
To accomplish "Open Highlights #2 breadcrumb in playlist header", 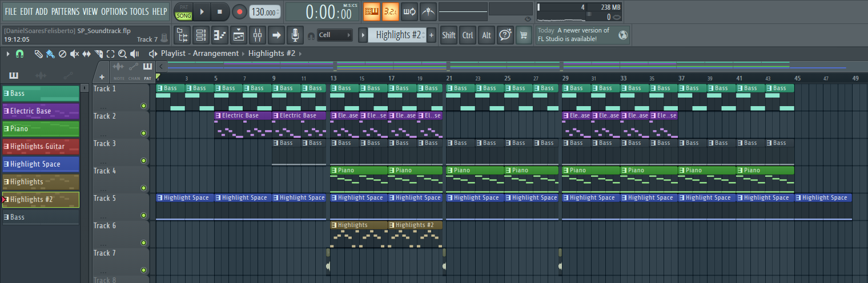I will 272,54.
